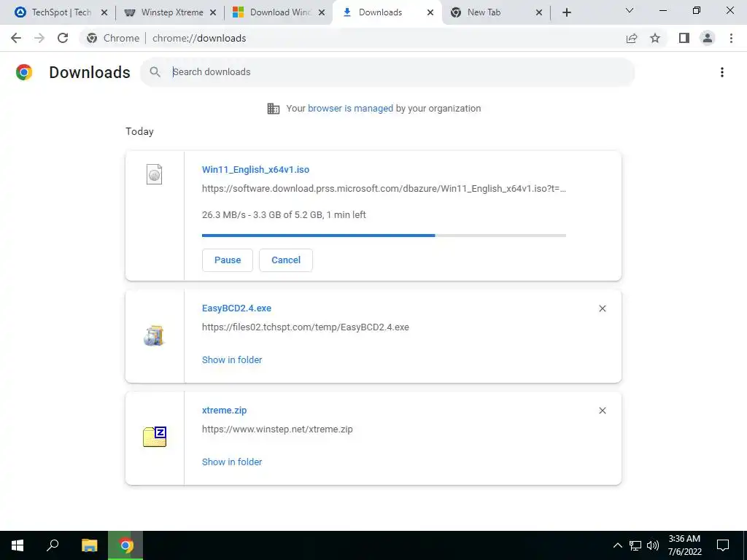Remove EasyBCD2.4.exe from the list

[602, 308]
